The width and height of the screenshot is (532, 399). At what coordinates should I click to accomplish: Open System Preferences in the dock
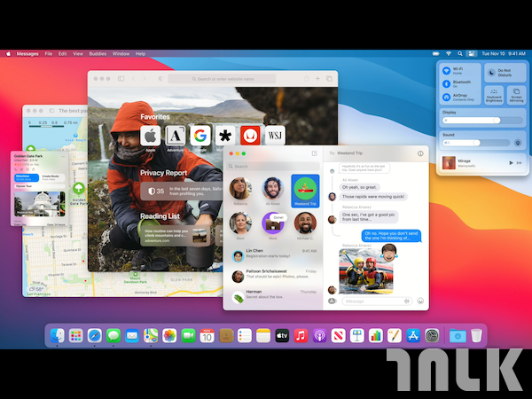coord(432,335)
